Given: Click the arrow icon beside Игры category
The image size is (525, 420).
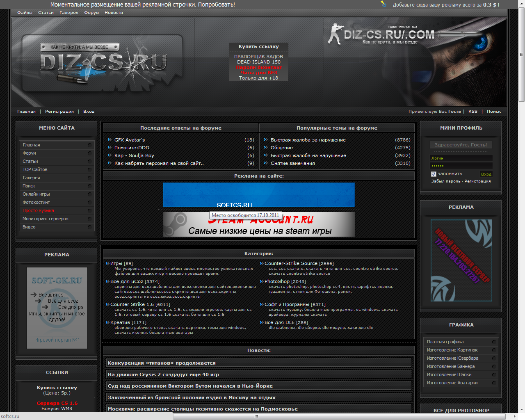Looking at the screenshot, I should pyautogui.click(x=107, y=263).
